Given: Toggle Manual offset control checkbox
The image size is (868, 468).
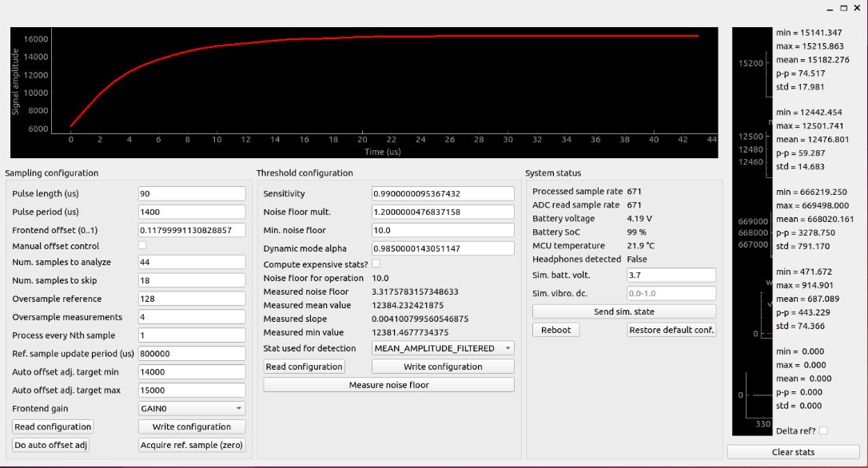Looking at the screenshot, I should [x=142, y=245].
